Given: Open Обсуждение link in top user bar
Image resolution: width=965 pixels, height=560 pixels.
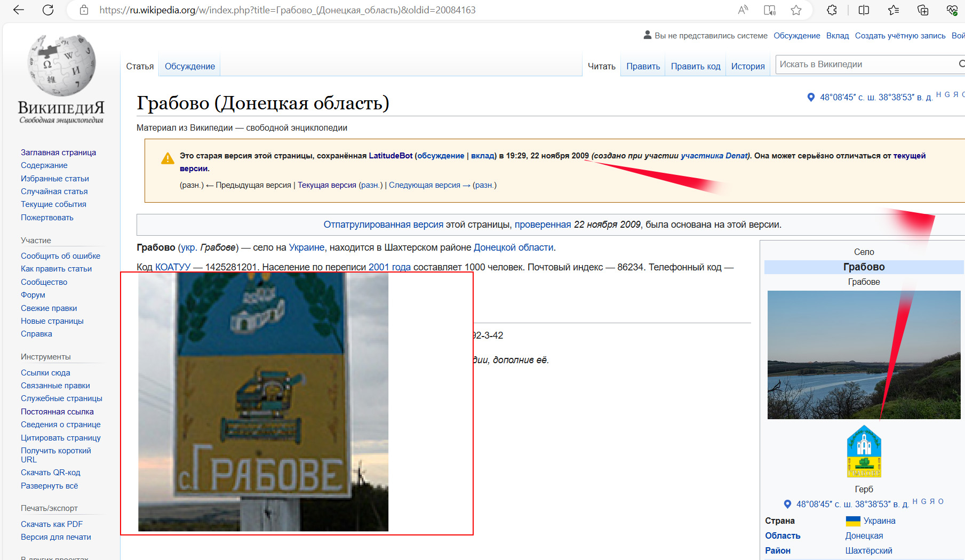Looking at the screenshot, I should point(797,36).
